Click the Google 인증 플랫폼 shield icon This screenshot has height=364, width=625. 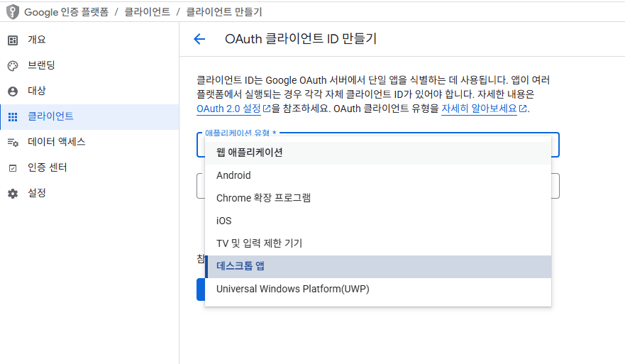pos(13,12)
